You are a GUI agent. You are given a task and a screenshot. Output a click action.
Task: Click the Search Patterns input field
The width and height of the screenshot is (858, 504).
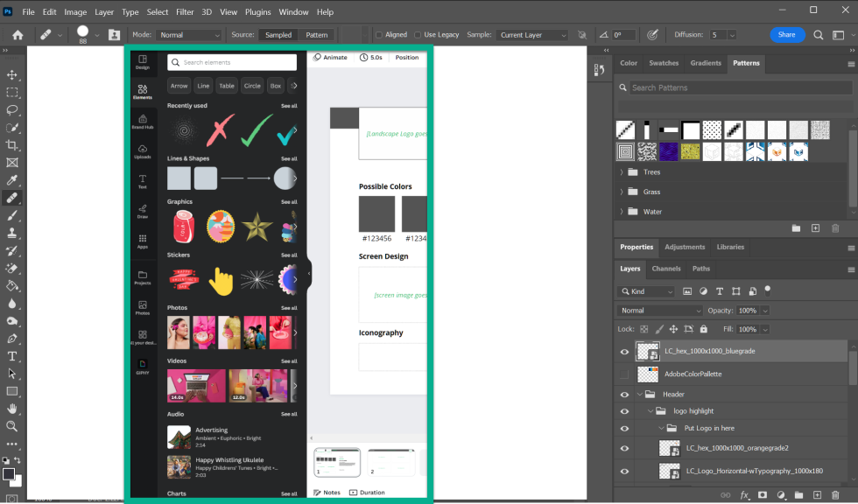coord(741,87)
